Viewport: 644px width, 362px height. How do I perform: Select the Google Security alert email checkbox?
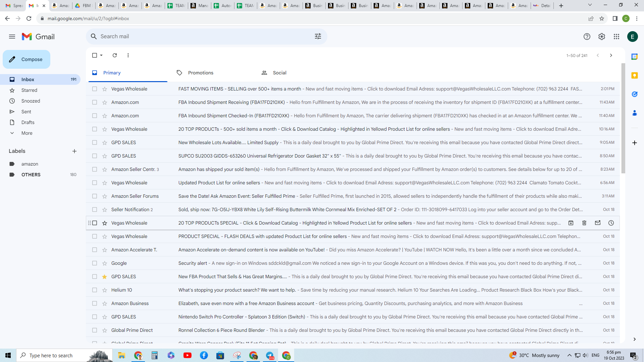[x=95, y=263]
